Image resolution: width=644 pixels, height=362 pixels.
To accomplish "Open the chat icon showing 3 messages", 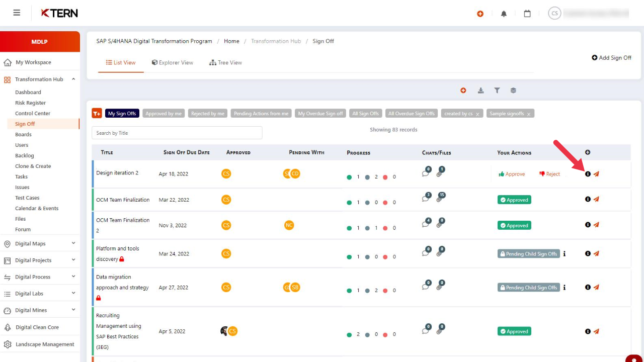I will tap(426, 198).
